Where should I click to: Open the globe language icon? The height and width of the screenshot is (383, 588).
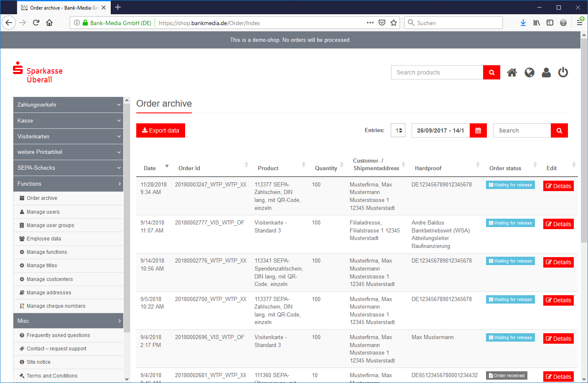[x=529, y=73]
